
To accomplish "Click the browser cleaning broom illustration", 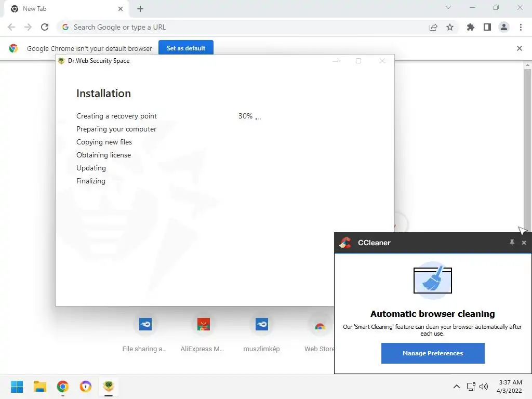I will [x=433, y=280].
